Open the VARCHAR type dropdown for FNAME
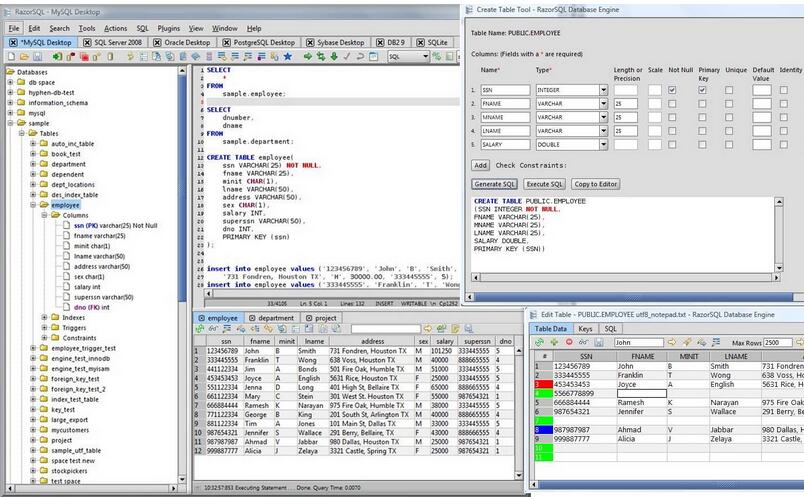 pyautogui.click(x=603, y=104)
